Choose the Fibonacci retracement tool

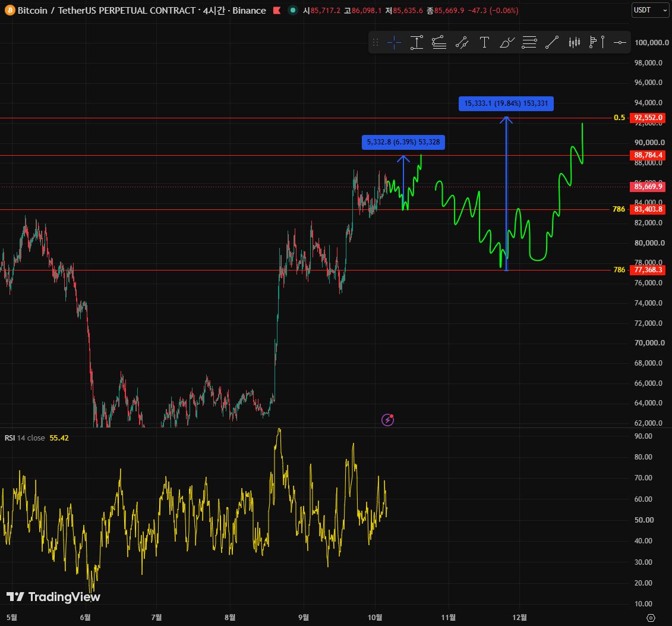[x=529, y=42]
